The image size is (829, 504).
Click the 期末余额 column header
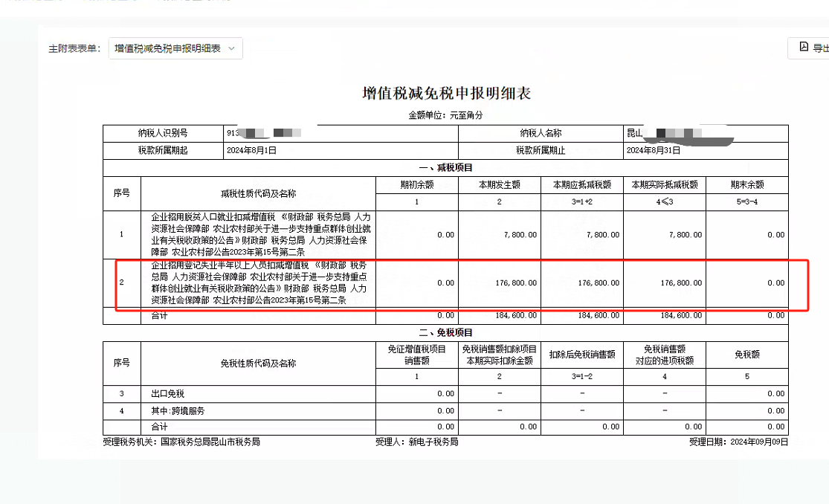746,185
